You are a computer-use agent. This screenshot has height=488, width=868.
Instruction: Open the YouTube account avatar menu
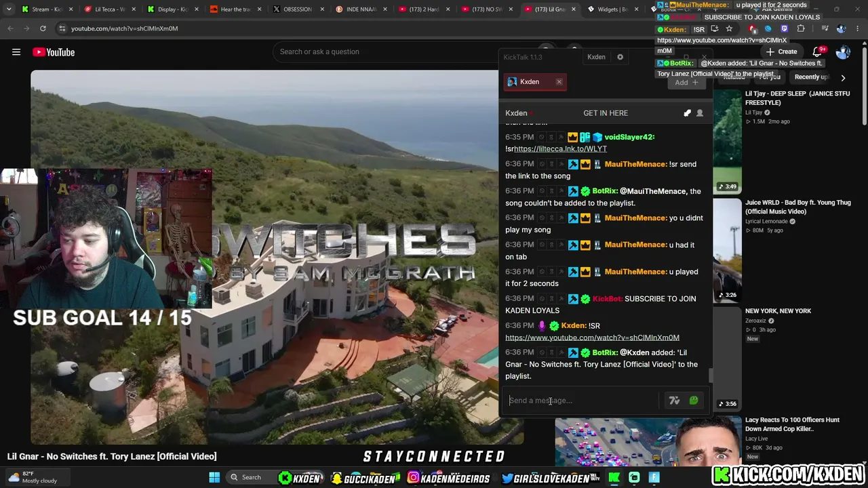coord(843,52)
